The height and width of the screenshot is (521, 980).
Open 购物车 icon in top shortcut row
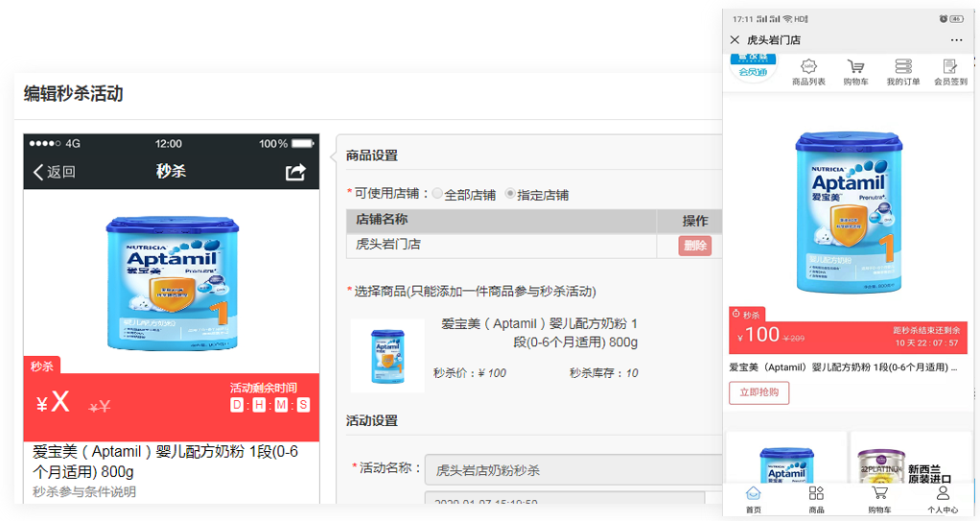(855, 73)
